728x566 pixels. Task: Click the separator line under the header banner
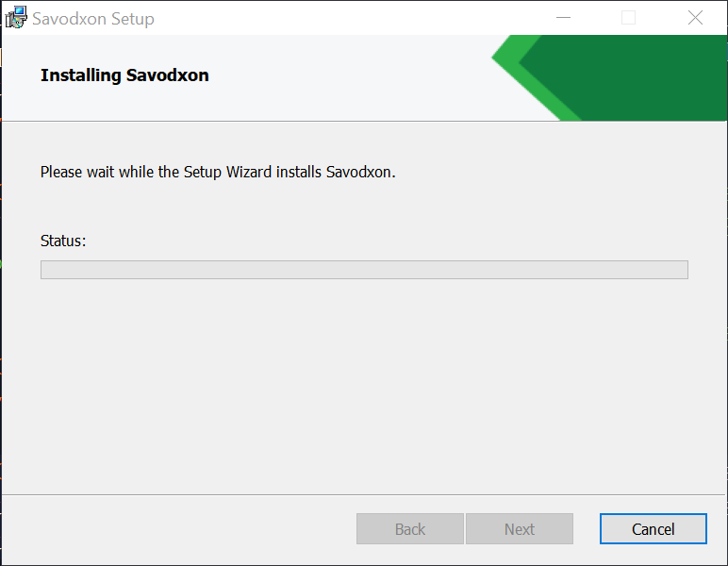pyautogui.click(x=283, y=121)
